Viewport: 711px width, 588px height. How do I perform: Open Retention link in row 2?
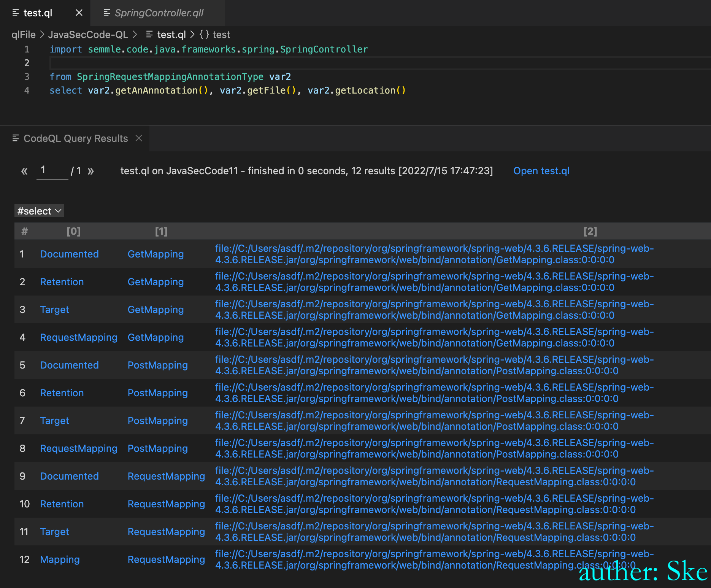(62, 282)
